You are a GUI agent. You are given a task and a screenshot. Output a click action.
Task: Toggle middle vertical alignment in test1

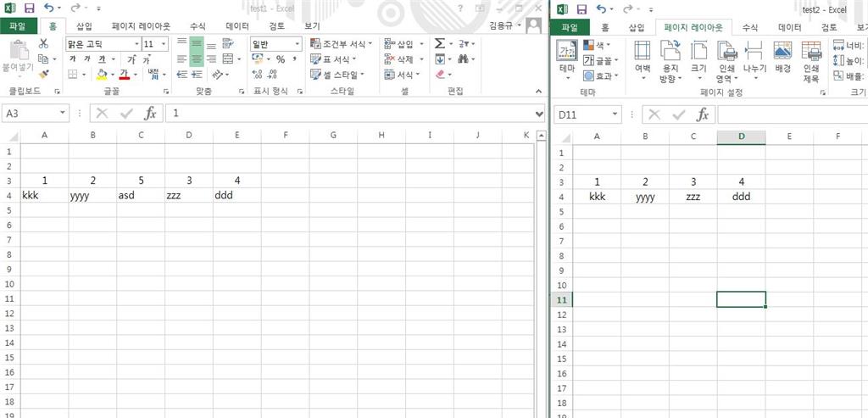point(197,44)
